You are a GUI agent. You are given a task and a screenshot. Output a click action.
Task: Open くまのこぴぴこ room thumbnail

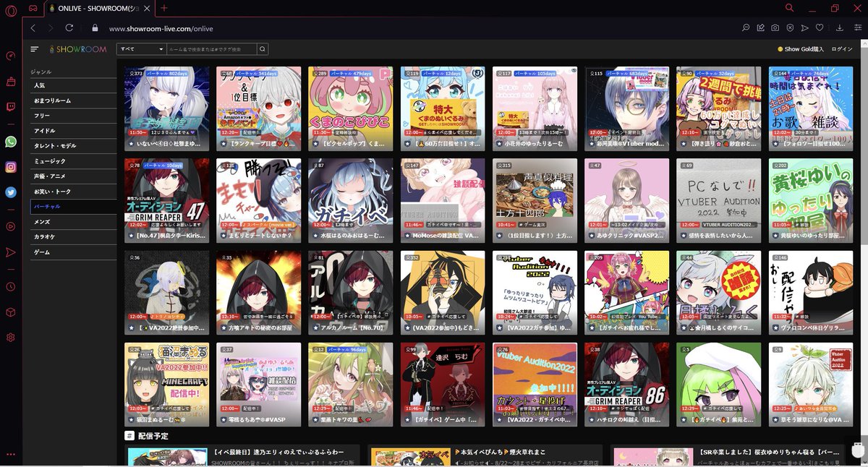[351, 109]
